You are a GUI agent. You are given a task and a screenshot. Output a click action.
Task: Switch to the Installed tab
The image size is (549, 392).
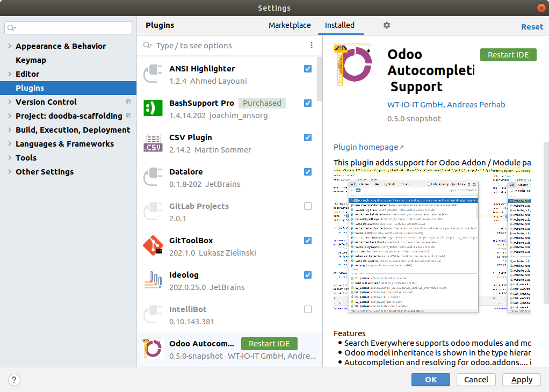[x=339, y=25]
